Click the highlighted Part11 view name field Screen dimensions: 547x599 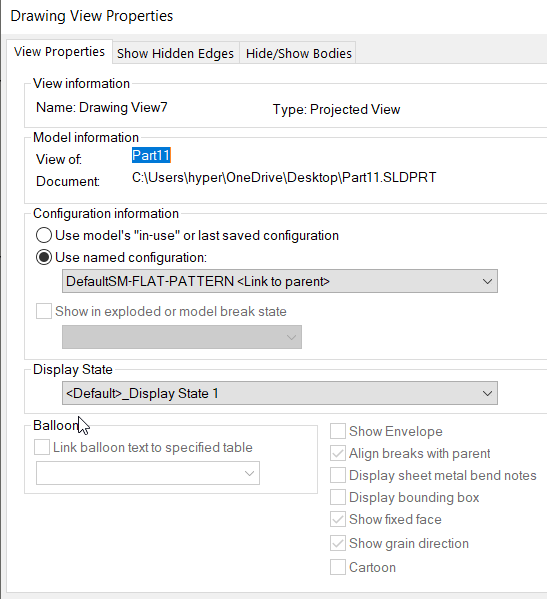[x=151, y=155]
